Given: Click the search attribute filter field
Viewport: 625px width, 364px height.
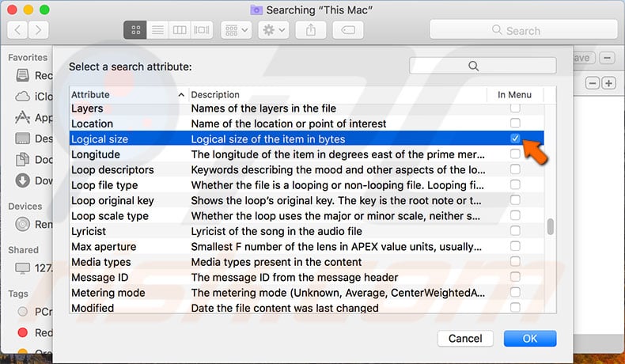Looking at the screenshot, I should (x=475, y=66).
